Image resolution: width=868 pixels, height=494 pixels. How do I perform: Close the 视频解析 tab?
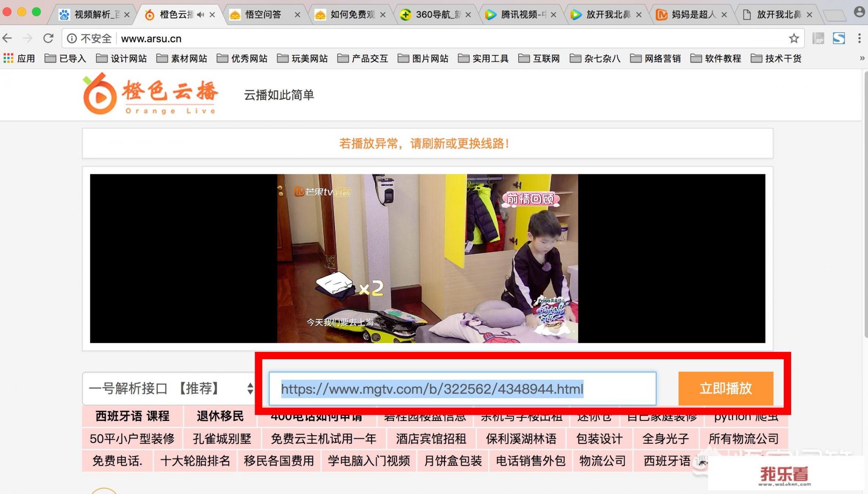pyautogui.click(x=127, y=15)
